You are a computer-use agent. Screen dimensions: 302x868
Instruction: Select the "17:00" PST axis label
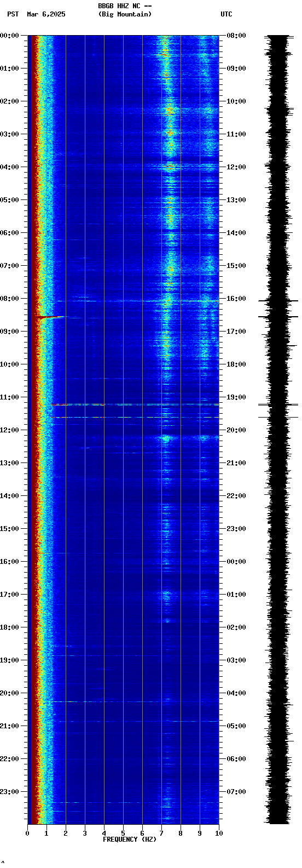(9, 595)
